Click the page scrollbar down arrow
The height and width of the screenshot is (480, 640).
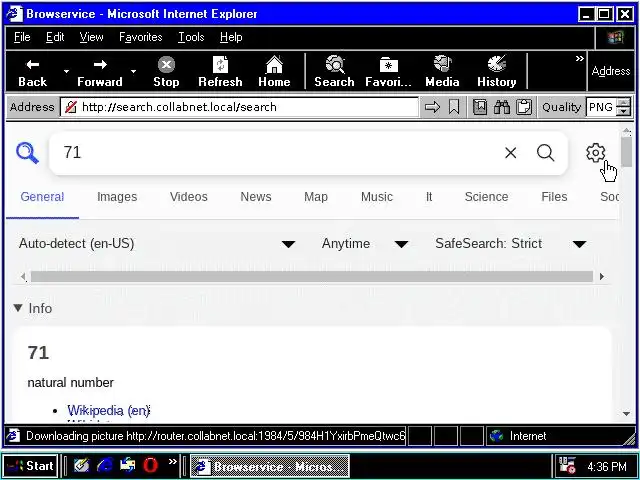click(x=627, y=414)
